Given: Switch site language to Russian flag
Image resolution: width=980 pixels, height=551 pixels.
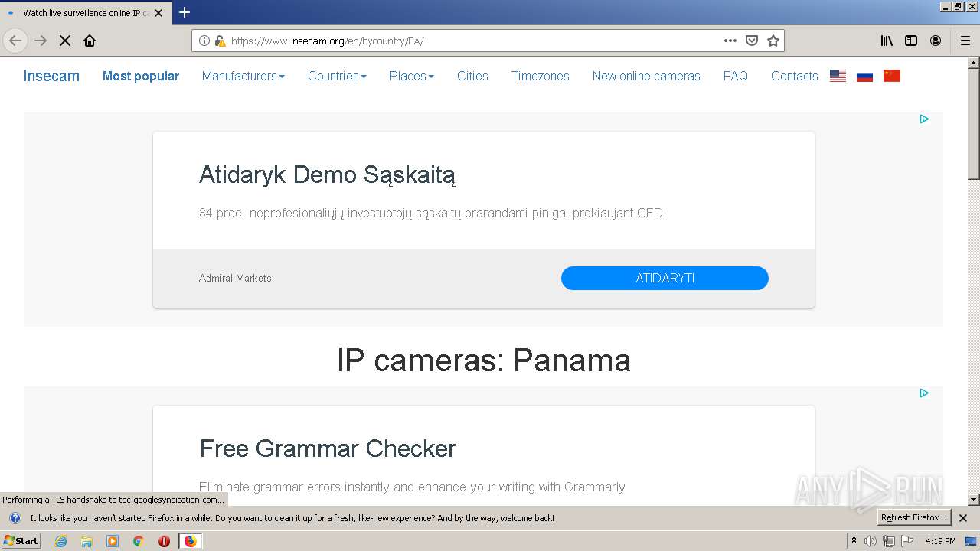Looking at the screenshot, I should click(x=865, y=76).
